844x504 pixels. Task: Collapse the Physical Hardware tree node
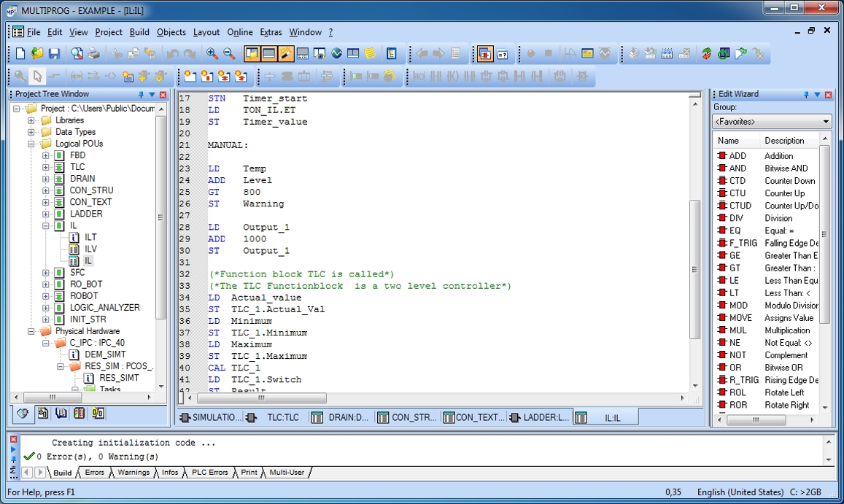[x=31, y=331]
